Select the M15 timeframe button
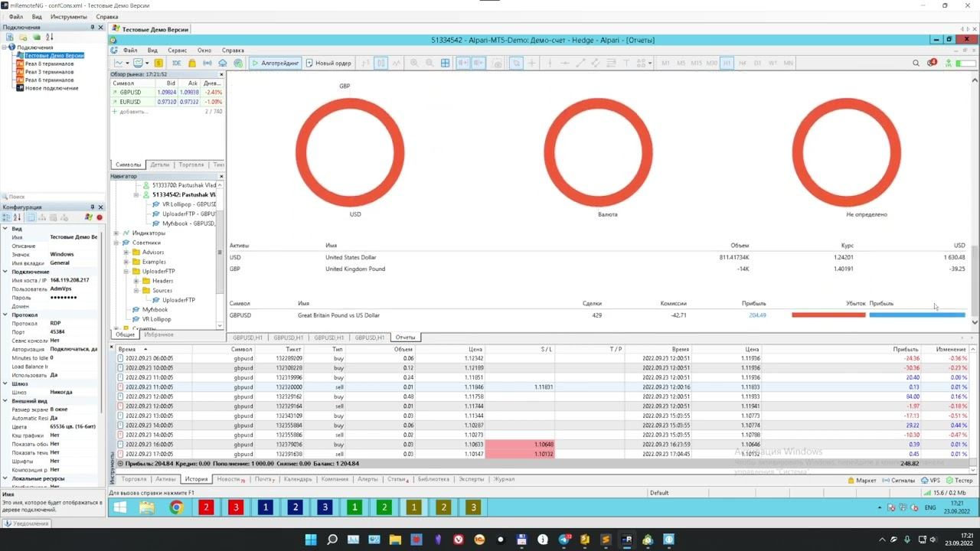This screenshot has height=551, width=980. (x=696, y=63)
